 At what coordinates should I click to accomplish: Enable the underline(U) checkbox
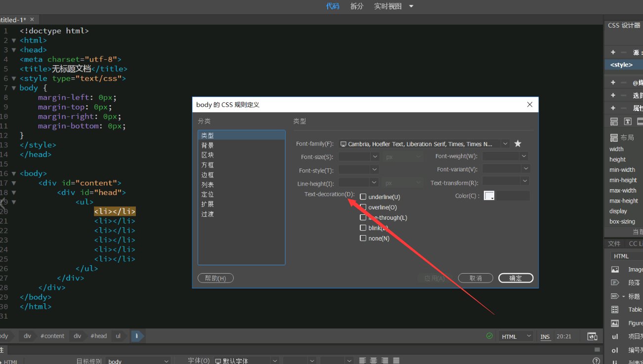coord(363,197)
